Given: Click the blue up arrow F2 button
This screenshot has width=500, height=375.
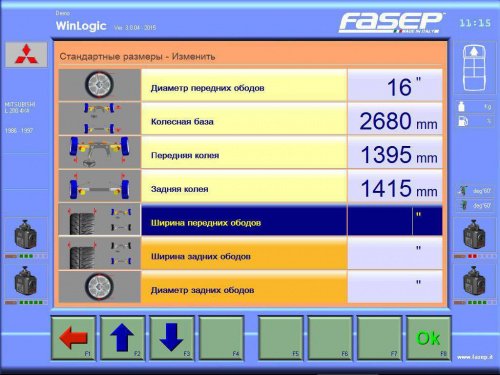Looking at the screenshot, I should pos(123,338).
